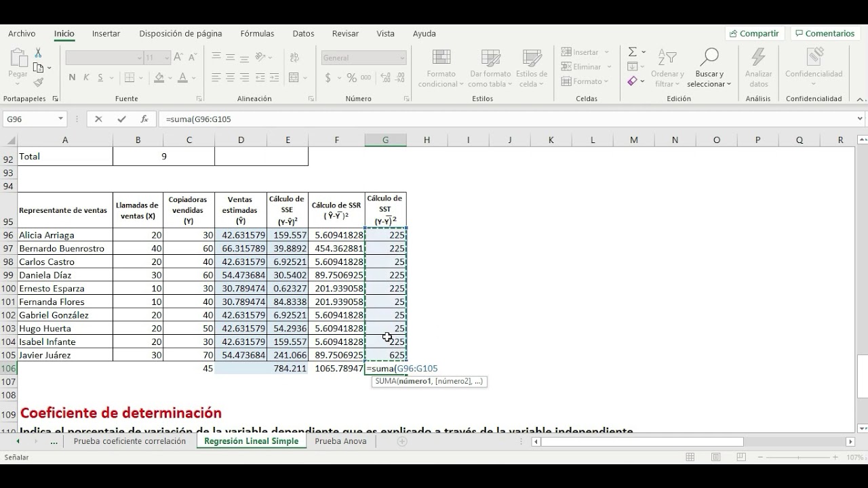Click the Accounting currency $ icon
The height and width of the screenshot is (488, 868).
coord(328,78)
